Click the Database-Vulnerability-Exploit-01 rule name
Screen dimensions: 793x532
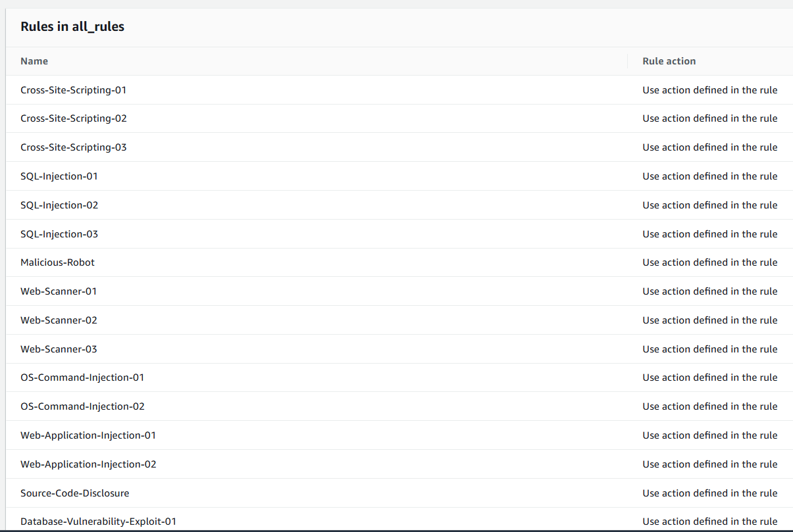click(x=98, y=521)
